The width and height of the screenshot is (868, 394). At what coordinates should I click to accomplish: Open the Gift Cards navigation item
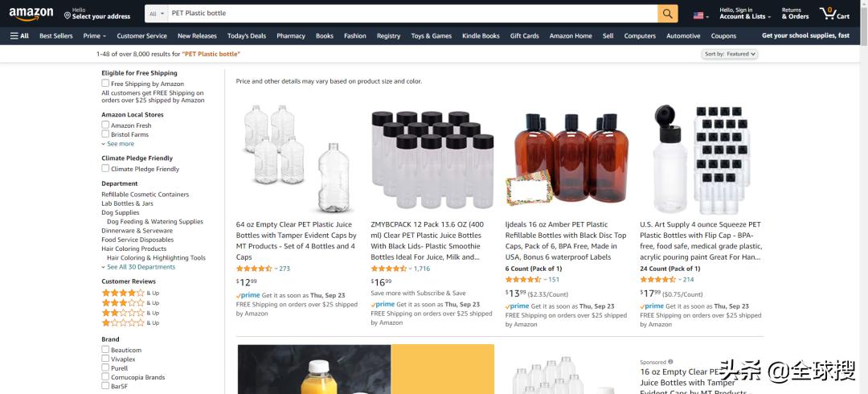pyautogui.click(x=524, y=36)
